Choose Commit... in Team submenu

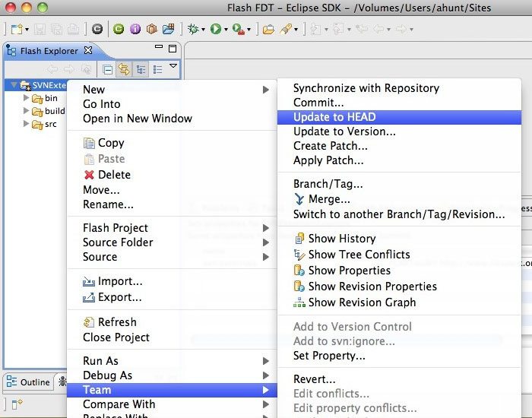399,103
